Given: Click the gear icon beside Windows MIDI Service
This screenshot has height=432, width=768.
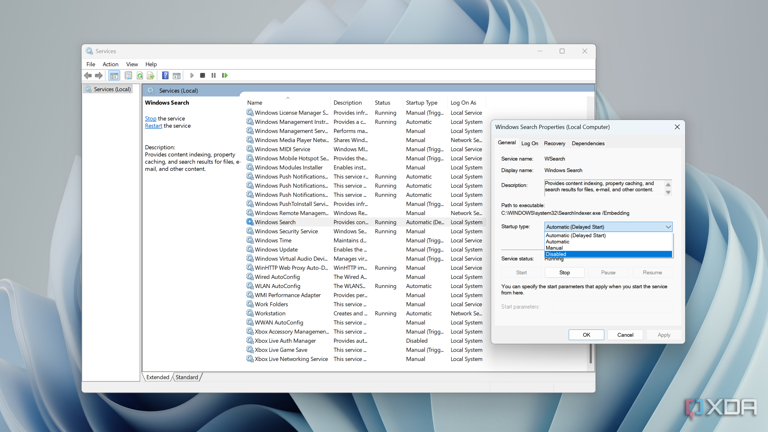Looking at the screenshot, I should [x=250, y=149].
